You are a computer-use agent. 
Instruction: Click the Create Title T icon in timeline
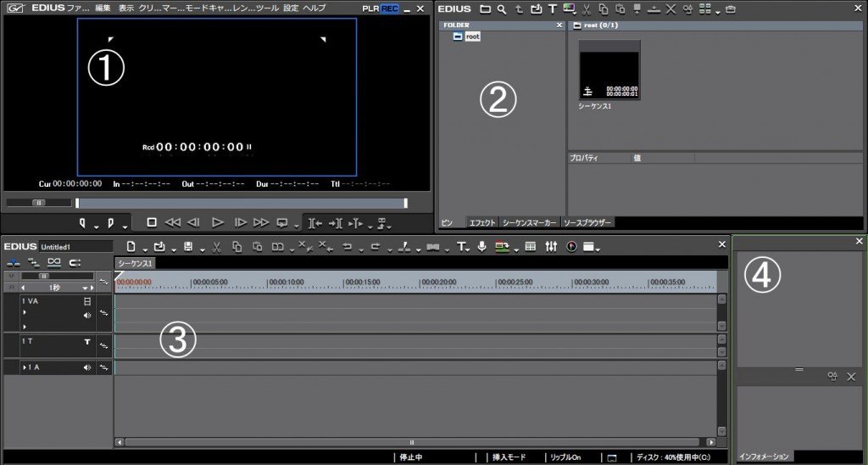pyautogui.click(x=460, y=247)
